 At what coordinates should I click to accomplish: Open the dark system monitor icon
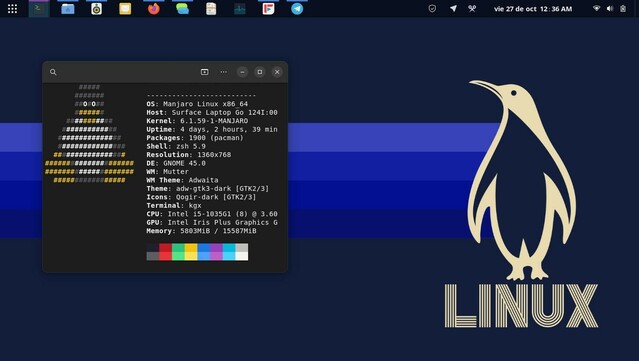[240, 9]
